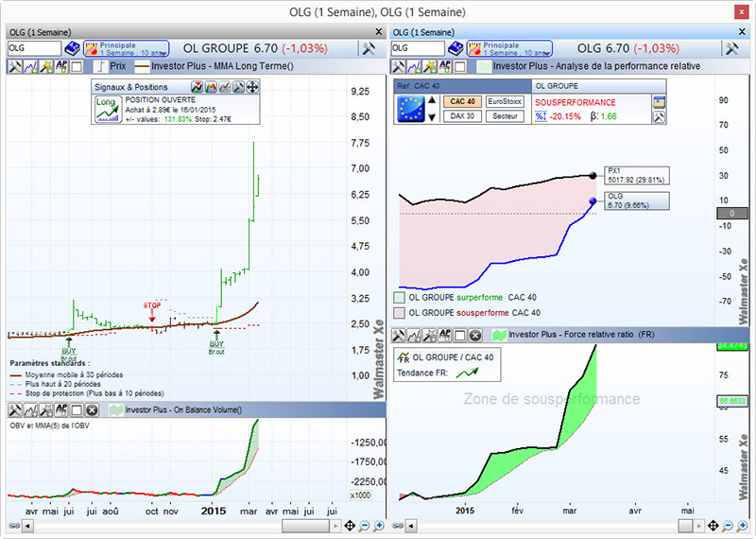Click up arrow next to European flag
Viewport: 756px width, 539px height.
click(432, 100)
